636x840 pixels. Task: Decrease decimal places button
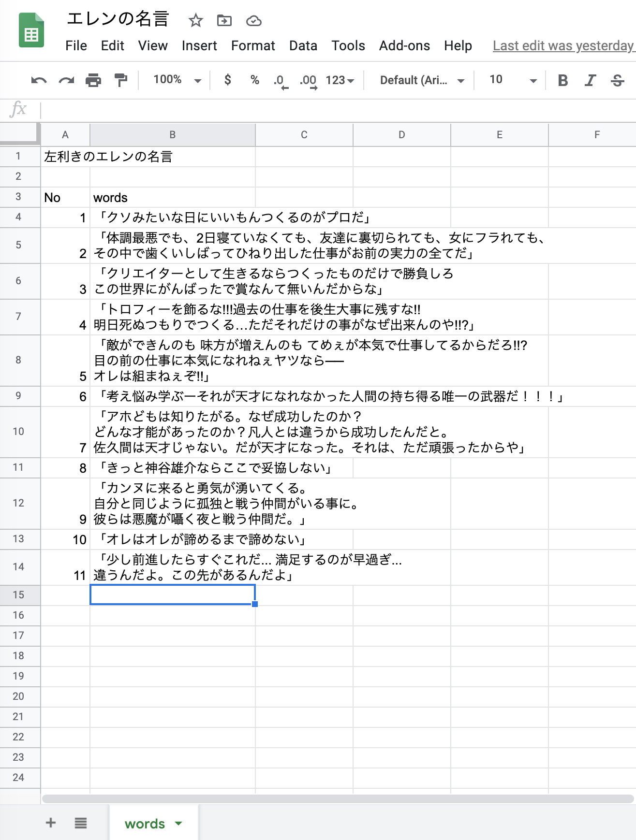(281, 81)
